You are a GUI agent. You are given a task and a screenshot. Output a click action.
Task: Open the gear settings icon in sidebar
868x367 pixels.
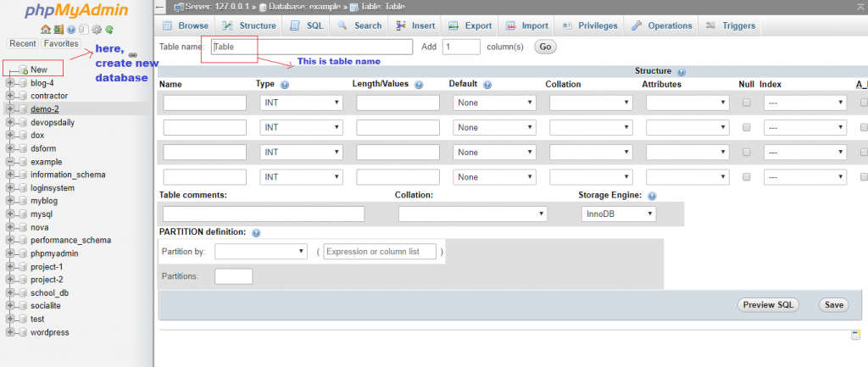[97, 29]
